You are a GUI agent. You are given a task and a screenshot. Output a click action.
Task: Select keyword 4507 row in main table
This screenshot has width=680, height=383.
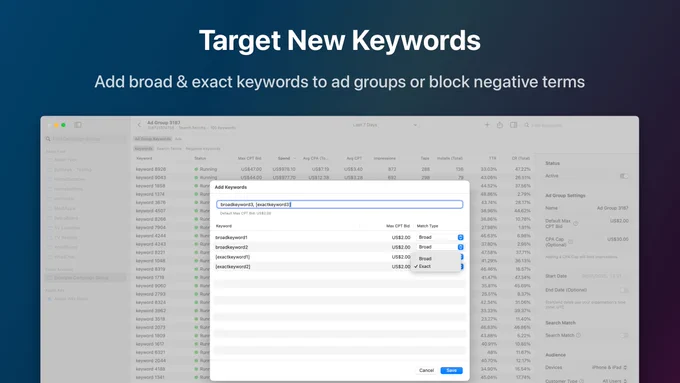point(333,211)
